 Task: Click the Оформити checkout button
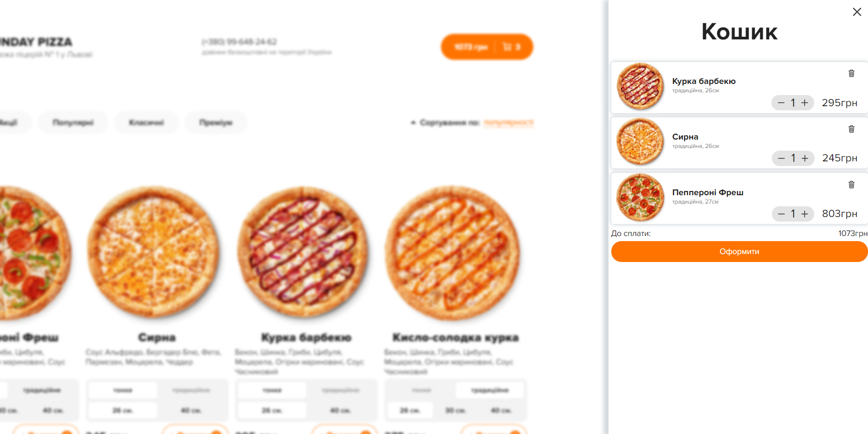(739, 251)
